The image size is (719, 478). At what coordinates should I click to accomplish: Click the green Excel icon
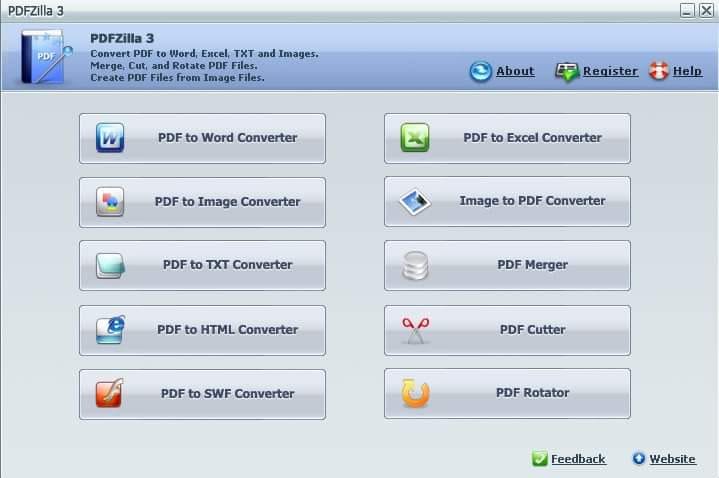coord(415,138)
